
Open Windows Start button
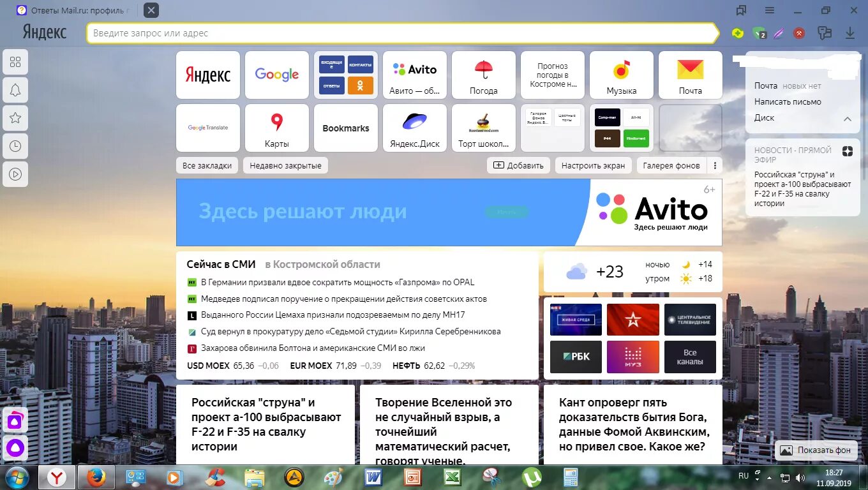16,477
